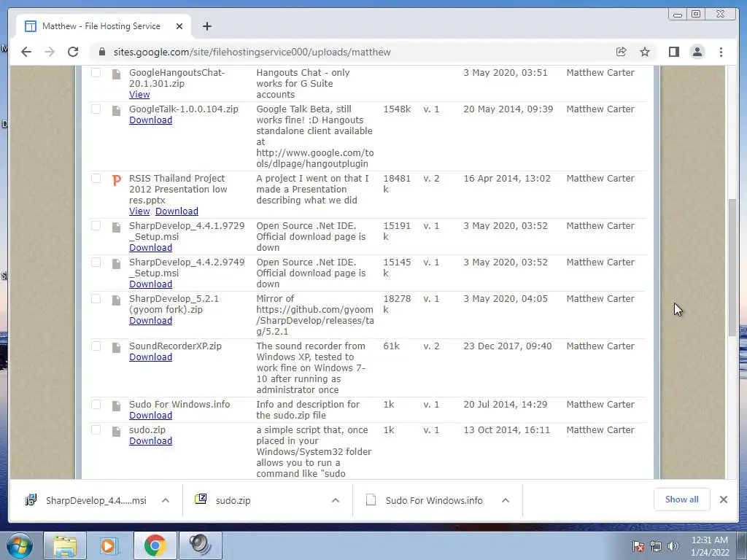Click the taskbar clock showing 12:31 AM

(709, 545)
